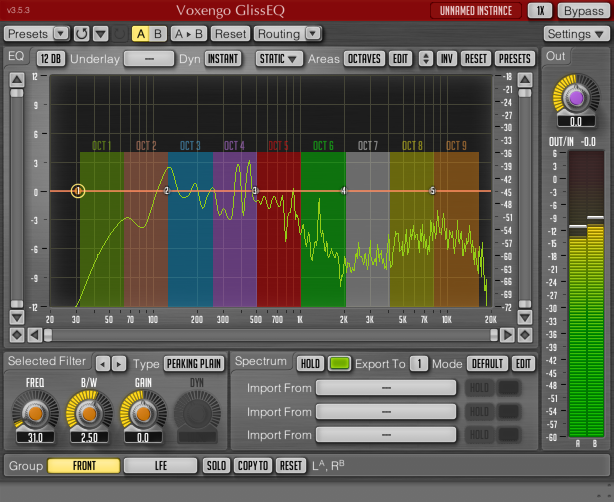Click the GAIN knob
The width and height of the screenshot is (614, 502).
[143, 413]
